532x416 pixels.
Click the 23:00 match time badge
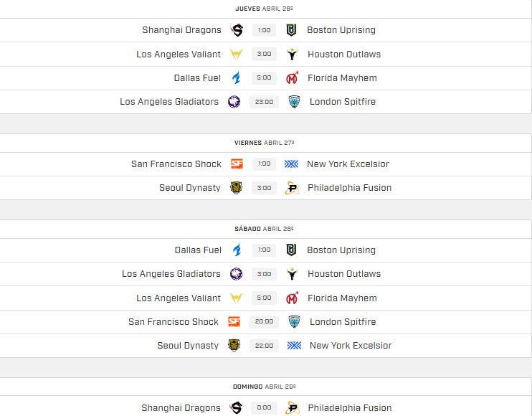coord(264,102)
